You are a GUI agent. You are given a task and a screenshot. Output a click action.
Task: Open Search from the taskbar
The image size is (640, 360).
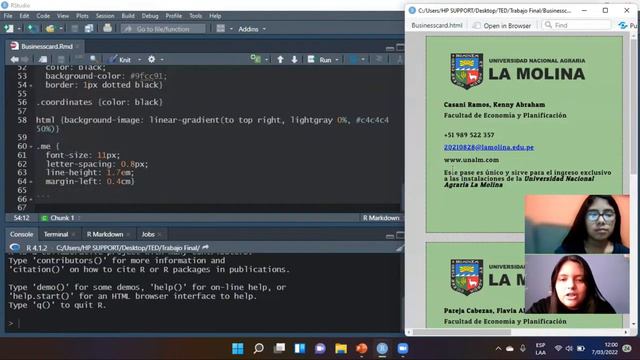(258, 349)
